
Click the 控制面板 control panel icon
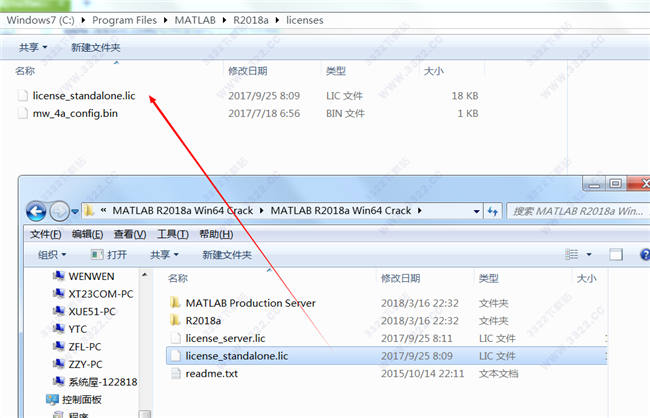[x=52, y=400]
